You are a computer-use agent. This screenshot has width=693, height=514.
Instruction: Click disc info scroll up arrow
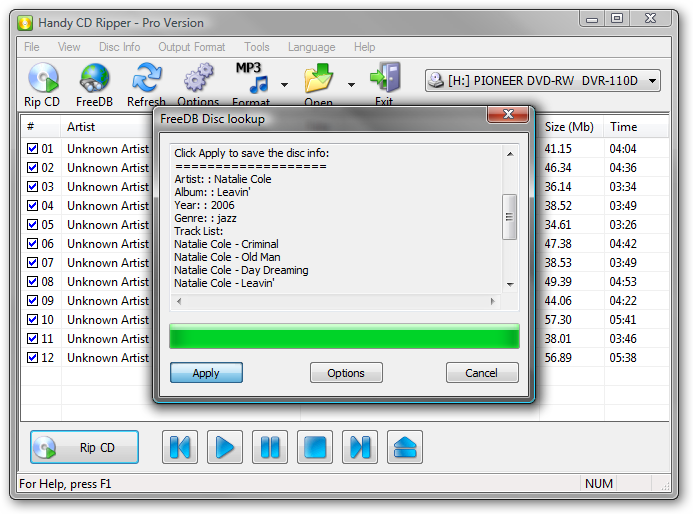click(510, 154)
